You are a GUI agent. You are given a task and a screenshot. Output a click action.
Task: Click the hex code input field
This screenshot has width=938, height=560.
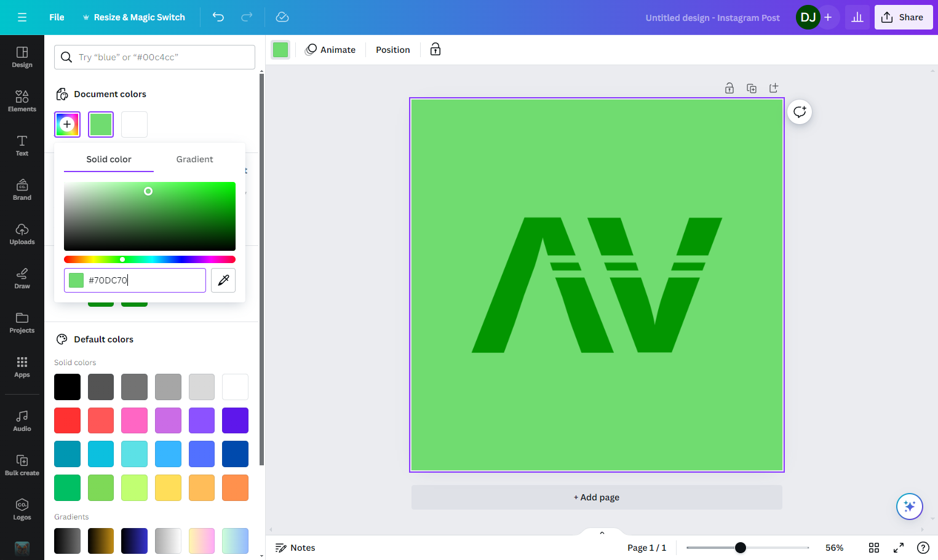135,280
